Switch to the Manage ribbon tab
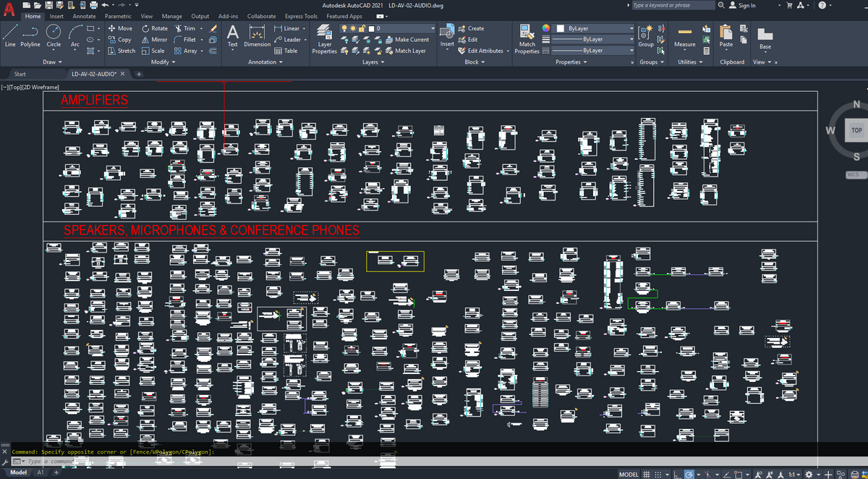This screenshot has width=868, height=479. tap(172, 16)
